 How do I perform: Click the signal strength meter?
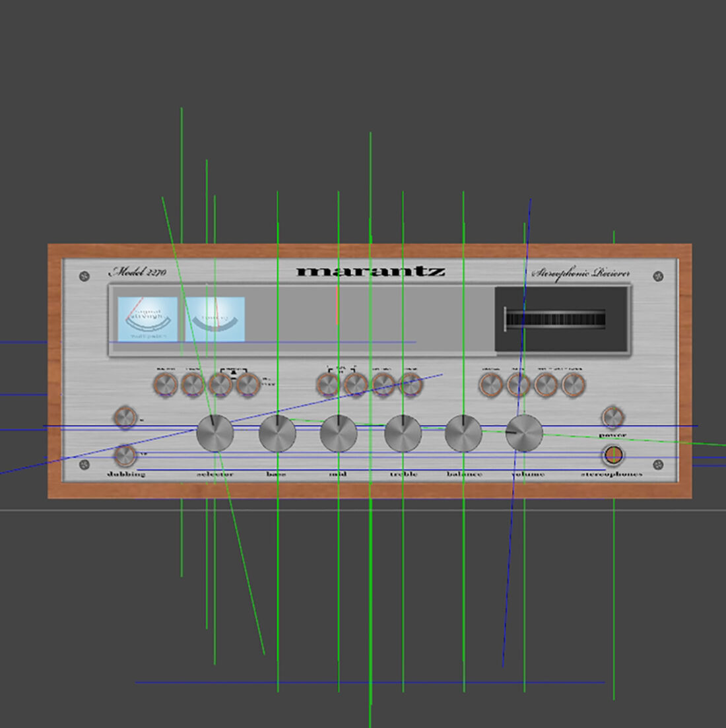(x=148, y=319)
